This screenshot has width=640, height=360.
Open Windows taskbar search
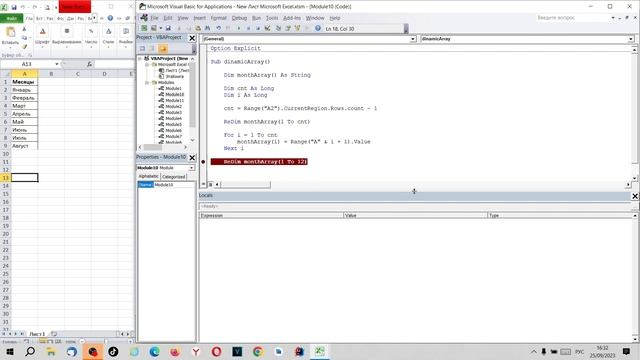click(30, 351)
